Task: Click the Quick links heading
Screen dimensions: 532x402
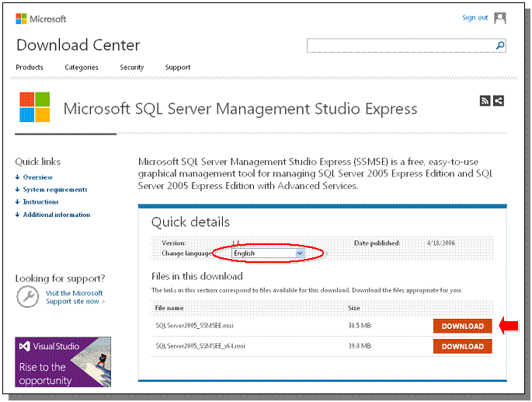Action: click(x=37, y=162)
